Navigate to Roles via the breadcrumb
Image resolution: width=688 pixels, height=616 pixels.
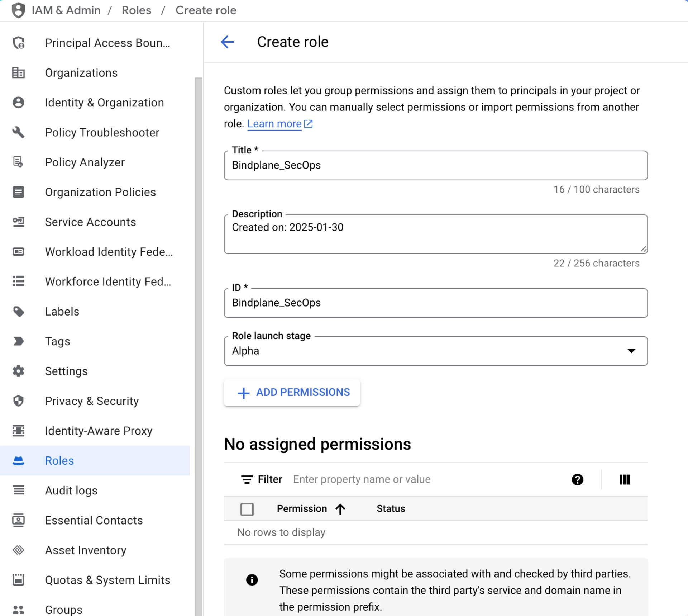pos(136,10)
